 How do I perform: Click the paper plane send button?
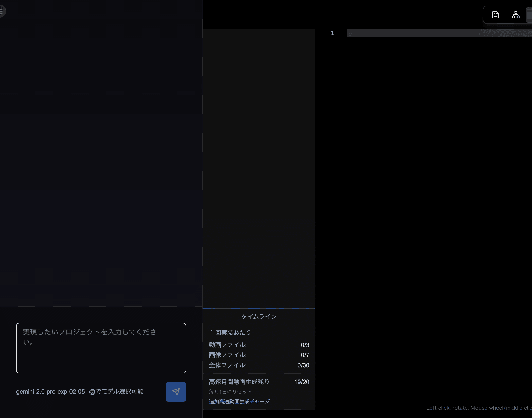(176, 391)
